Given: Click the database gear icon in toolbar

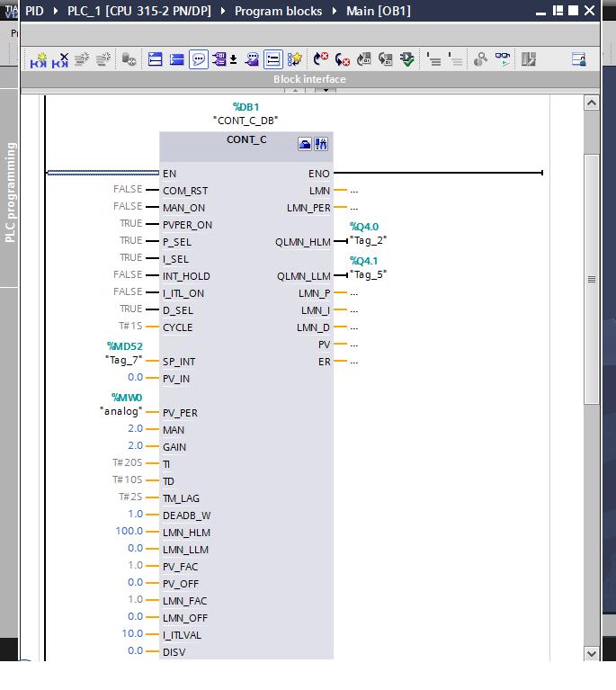Looking at the screenshot, I should coord(129,59).
